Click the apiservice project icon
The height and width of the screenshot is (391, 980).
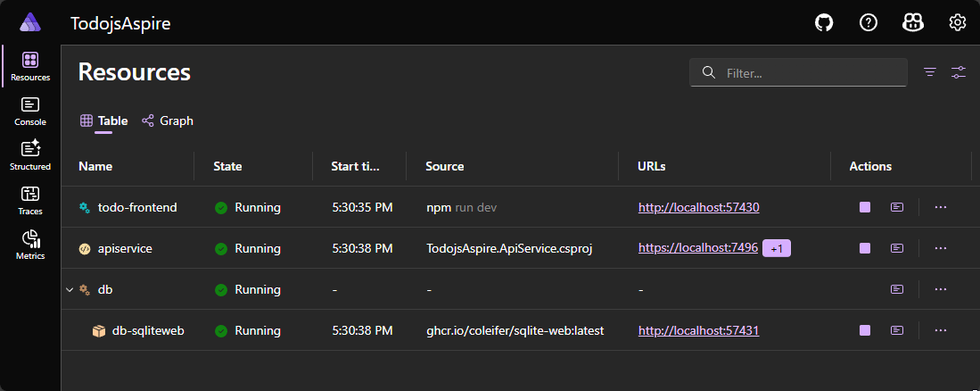click(x=85, y=248)
